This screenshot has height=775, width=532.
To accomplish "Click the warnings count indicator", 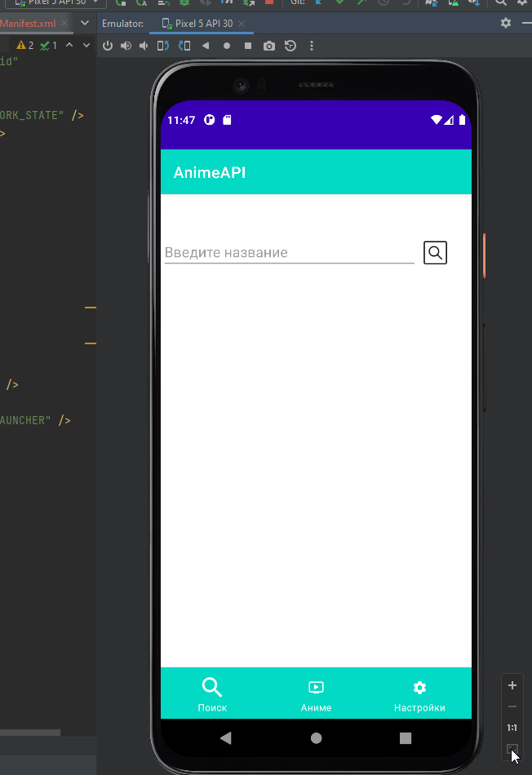I will coord(25,46).
